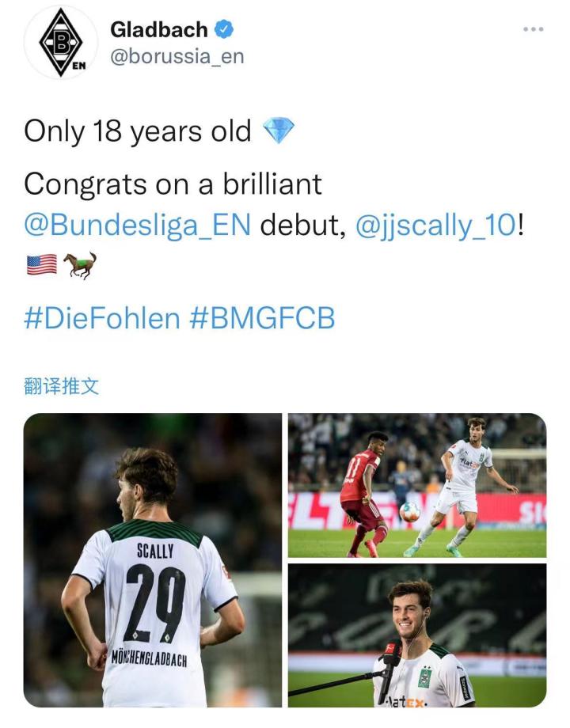Open the #BMGFCB hashtag

point(262,318)
